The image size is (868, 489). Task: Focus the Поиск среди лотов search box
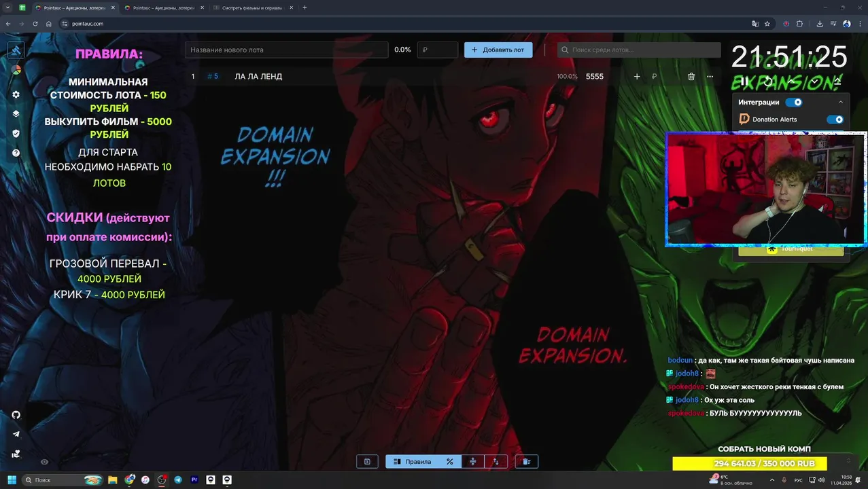click(639, 50)
